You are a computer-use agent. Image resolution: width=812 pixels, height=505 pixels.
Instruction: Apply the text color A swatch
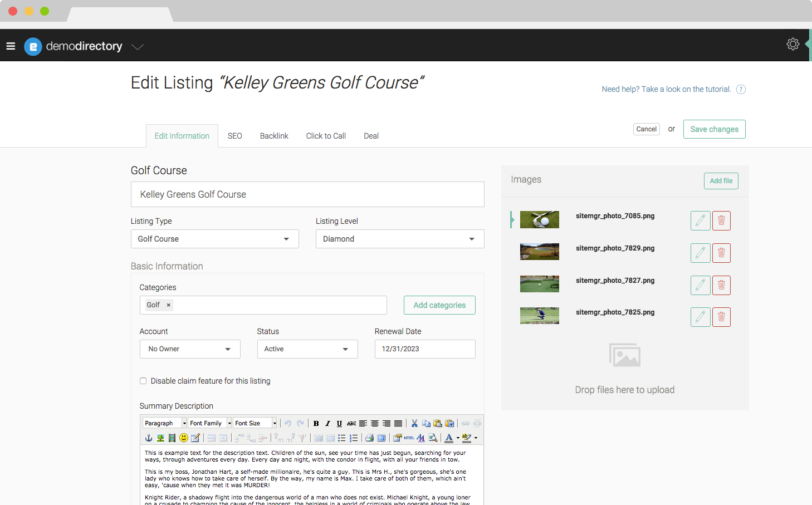pos(449,438)
